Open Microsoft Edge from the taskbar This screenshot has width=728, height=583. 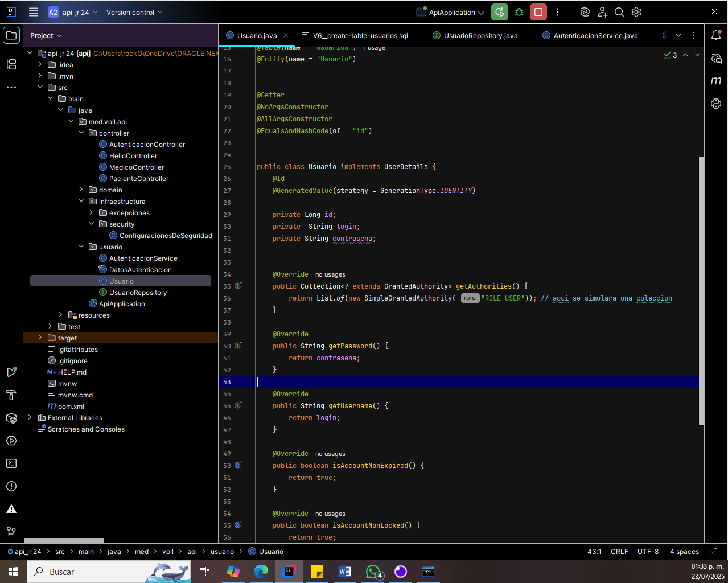[261, 572]
